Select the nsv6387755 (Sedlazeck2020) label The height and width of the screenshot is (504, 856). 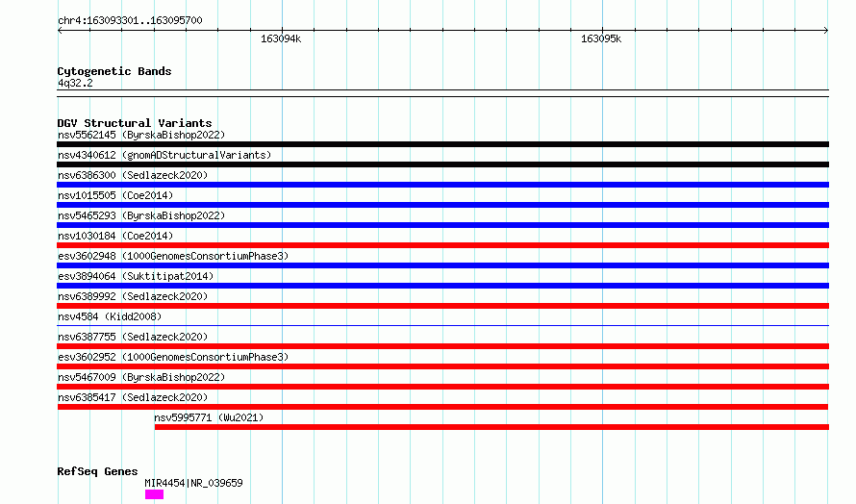tap(133, 337)
